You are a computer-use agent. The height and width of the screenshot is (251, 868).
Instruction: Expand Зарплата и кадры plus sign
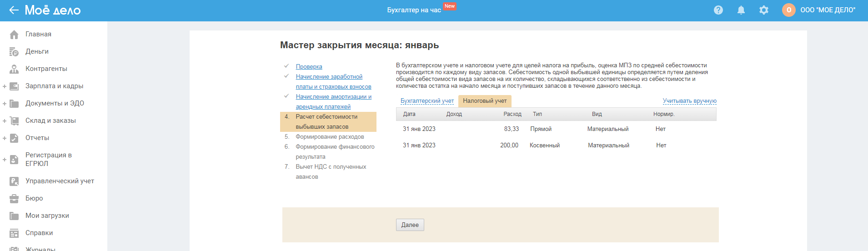5,86
